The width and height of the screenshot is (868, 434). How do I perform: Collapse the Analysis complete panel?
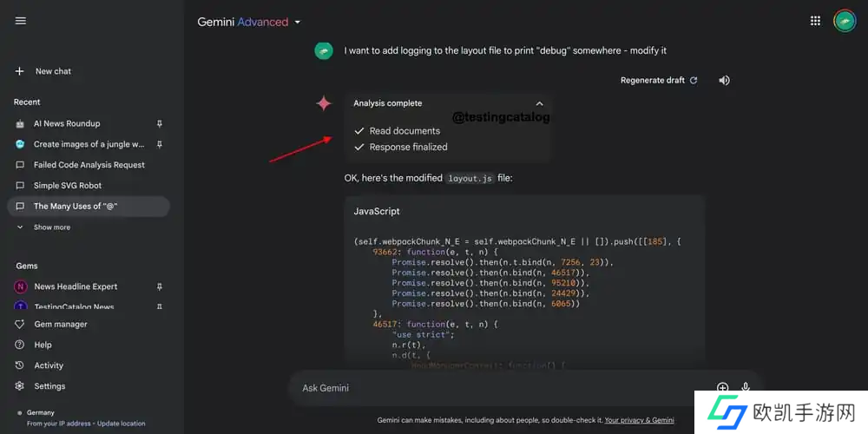click(539, 103)
